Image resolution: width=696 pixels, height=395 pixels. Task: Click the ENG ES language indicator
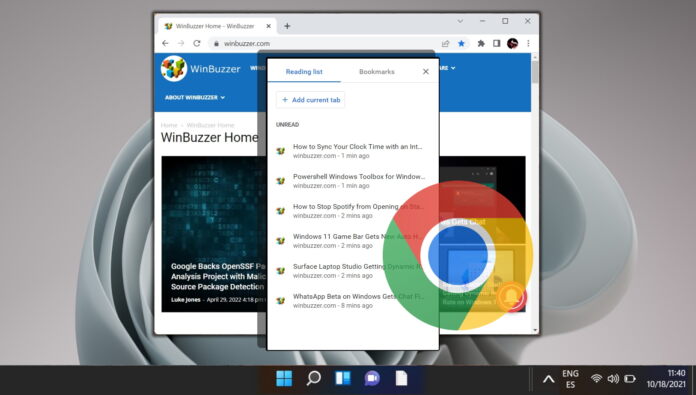pyautogui.click(x=570, y=379)
